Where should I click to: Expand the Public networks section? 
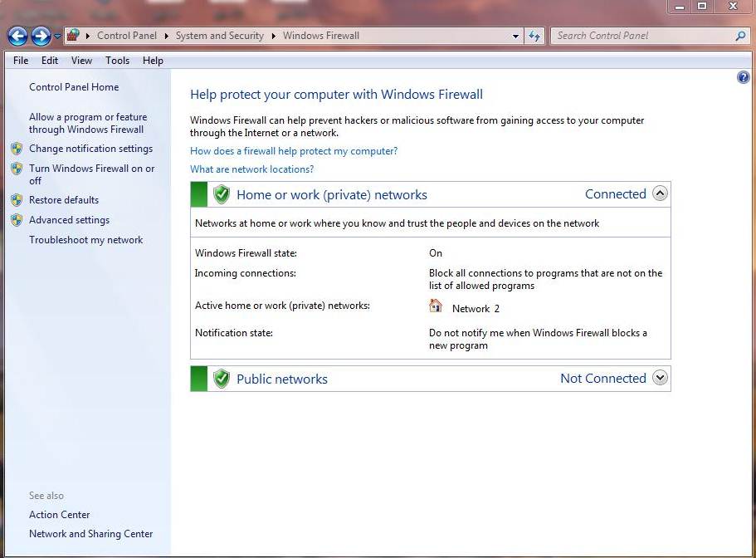(660, 378)
